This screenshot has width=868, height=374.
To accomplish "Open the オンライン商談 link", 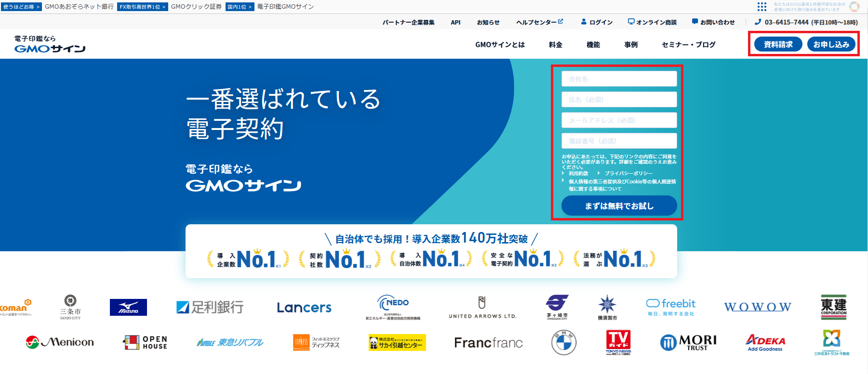I will click(x=656, y=22).
